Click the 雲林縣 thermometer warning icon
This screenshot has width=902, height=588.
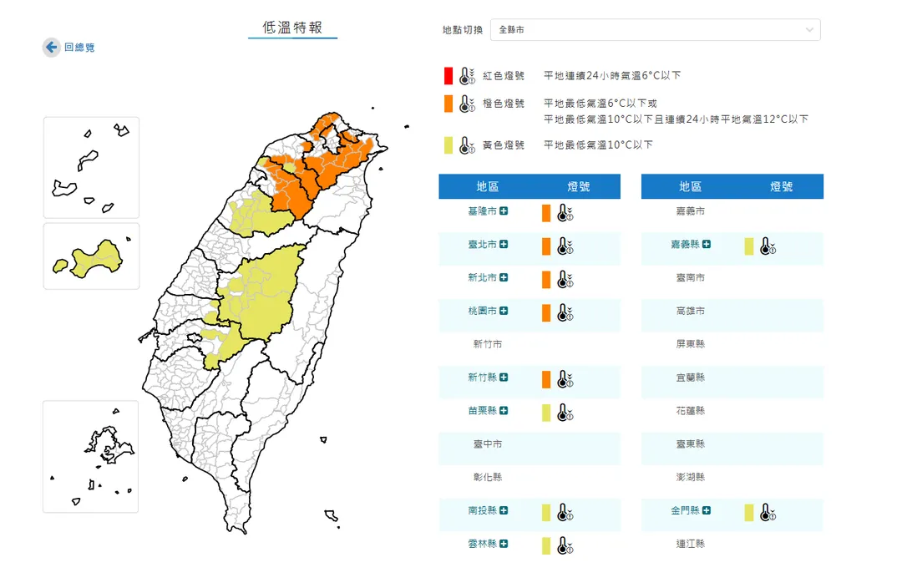point(565,545)
